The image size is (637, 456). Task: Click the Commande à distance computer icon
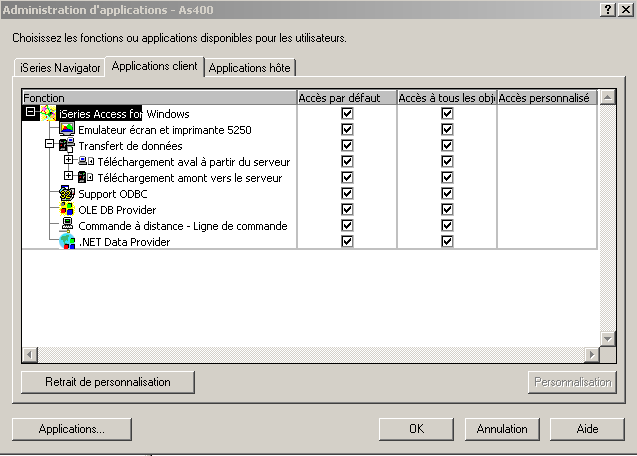click(67, 225)
